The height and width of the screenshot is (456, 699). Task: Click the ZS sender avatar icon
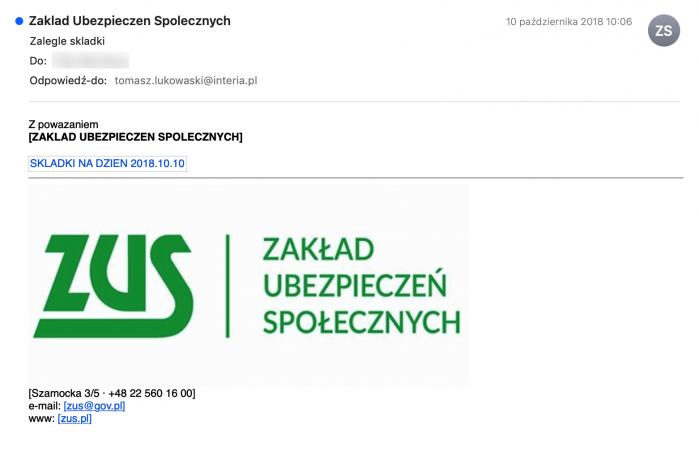coord(663,30)
